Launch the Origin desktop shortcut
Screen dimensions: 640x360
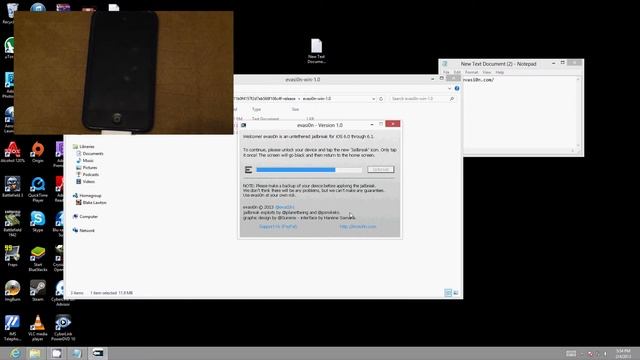[x=38, y=152]
